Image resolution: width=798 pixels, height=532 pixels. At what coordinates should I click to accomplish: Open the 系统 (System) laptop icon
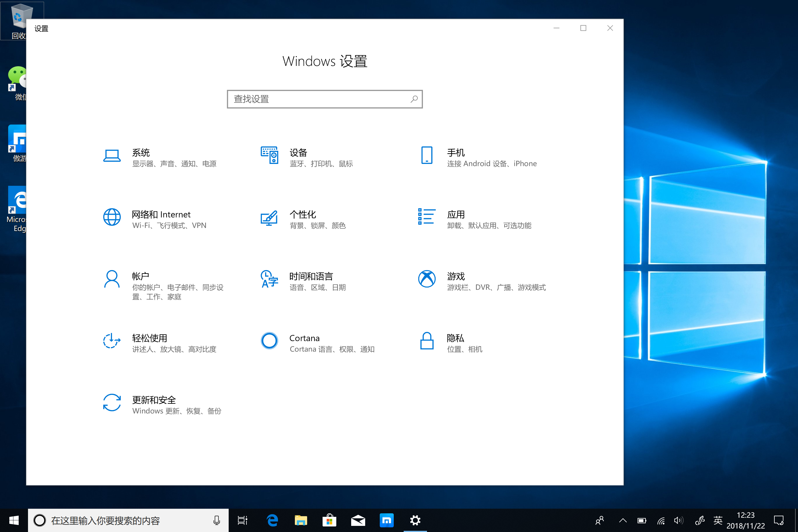112,156
